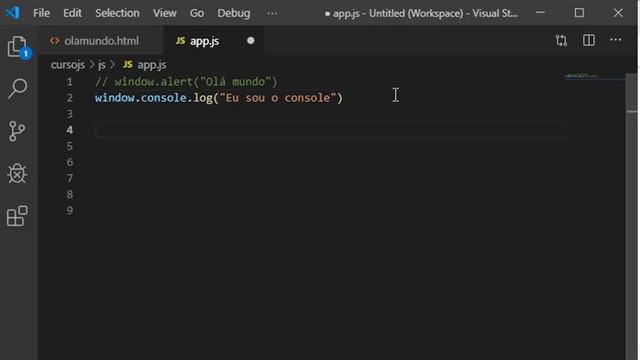Viewport: 640px width, 360px height.
Task: Open the Debug view bug icon
Action: [x=17, y=173]
